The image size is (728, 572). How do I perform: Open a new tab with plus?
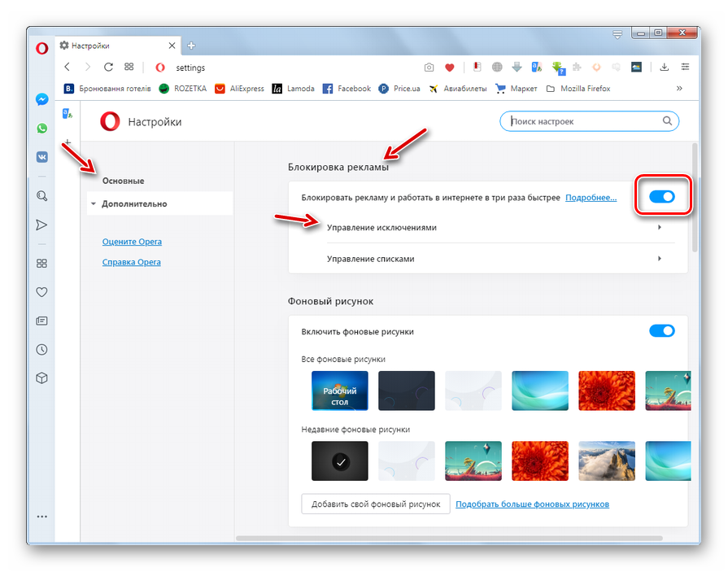click(191, 46)
